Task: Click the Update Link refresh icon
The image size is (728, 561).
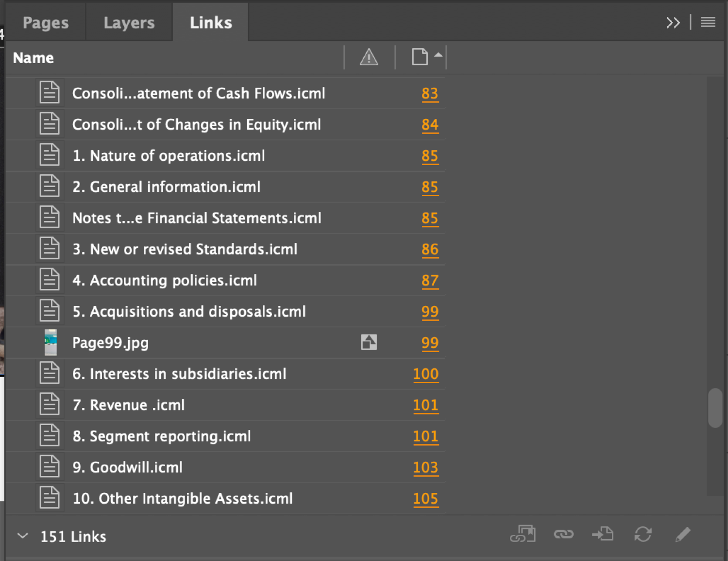Action: click(643, 534)
